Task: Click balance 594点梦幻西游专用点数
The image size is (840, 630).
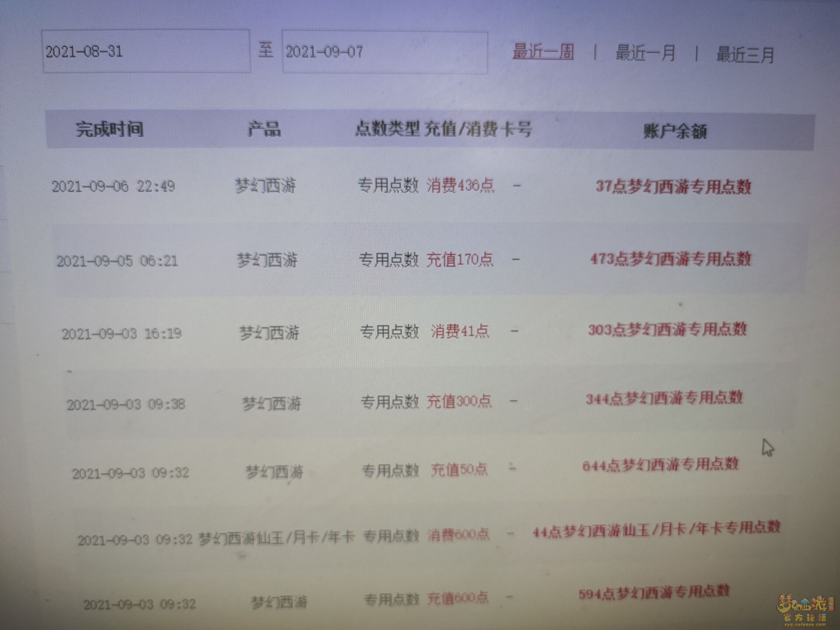Action: click(654, 593)
